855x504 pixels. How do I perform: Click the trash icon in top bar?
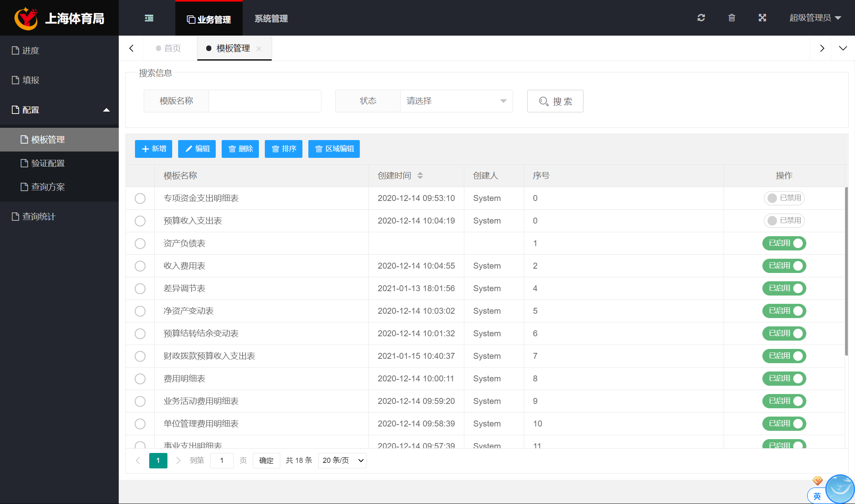(x=731, y=18)
